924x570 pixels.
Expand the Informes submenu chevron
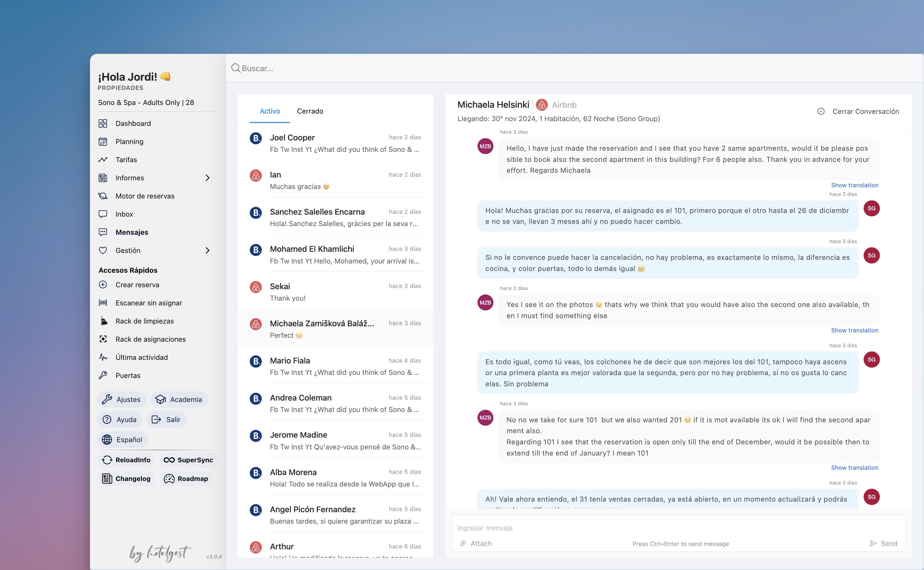click(x=207, y=178)
